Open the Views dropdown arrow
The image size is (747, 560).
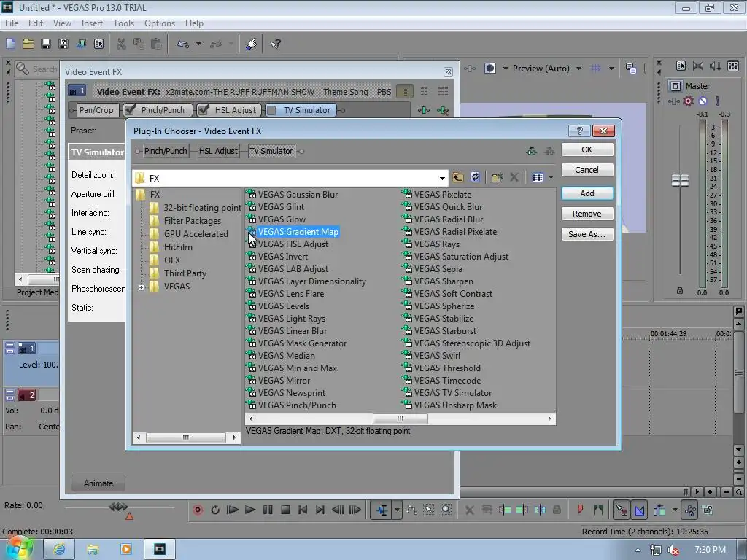pos(551,178)
